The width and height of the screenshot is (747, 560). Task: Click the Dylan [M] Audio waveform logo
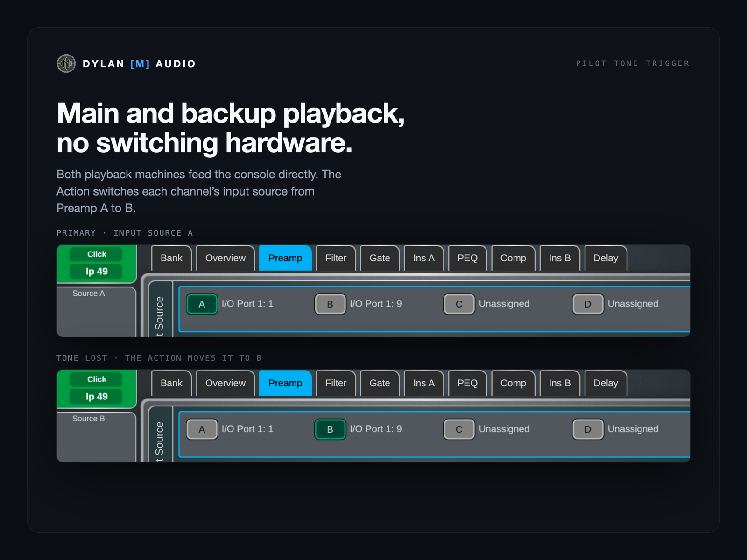[x=66, y=63]
